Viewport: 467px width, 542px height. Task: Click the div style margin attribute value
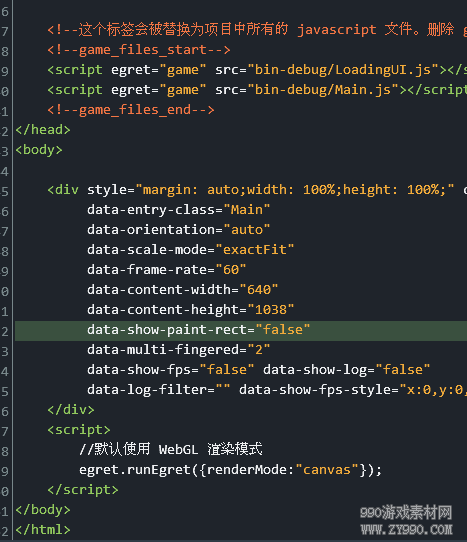pos(295,190)
